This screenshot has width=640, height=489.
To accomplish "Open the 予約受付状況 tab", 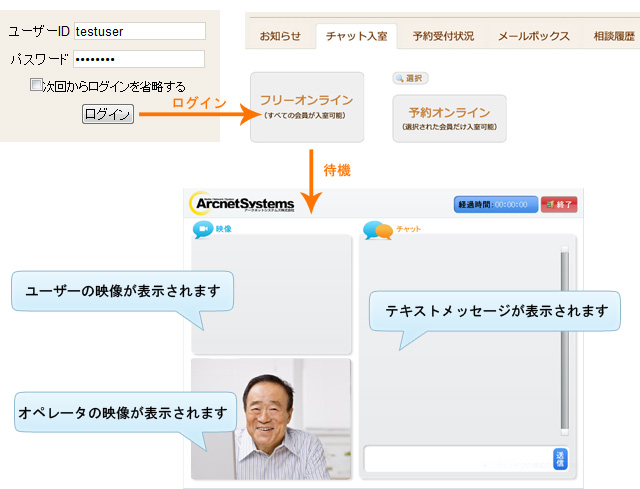I will coord(443,36).
